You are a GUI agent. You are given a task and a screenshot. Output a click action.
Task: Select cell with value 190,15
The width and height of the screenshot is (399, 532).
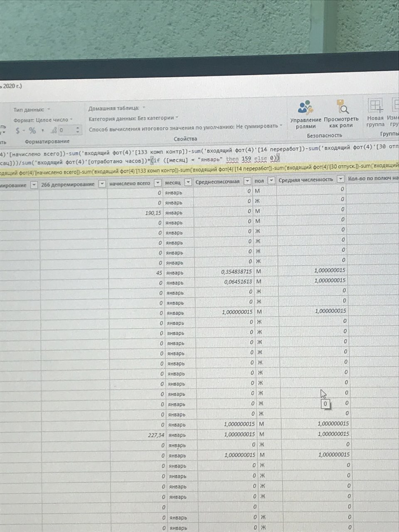click(135, 213)
